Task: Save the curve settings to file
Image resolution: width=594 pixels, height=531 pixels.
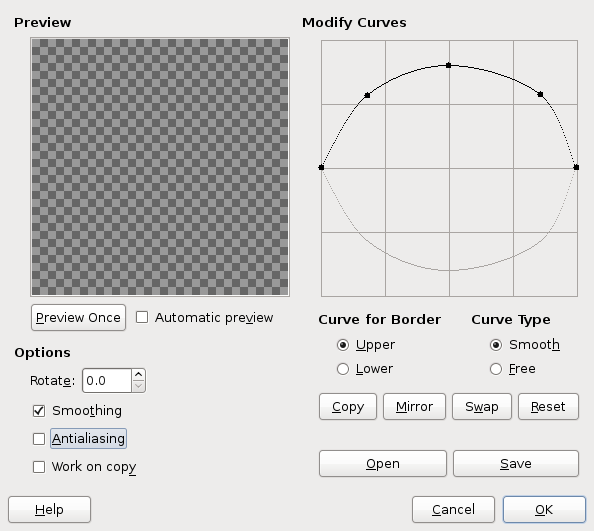Action: coord(516,464)
